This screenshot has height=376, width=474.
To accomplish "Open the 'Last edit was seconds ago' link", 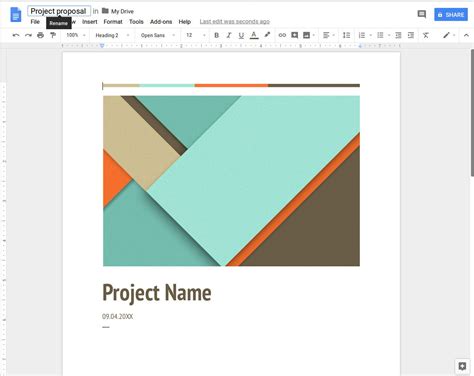I will click(235, 22).
